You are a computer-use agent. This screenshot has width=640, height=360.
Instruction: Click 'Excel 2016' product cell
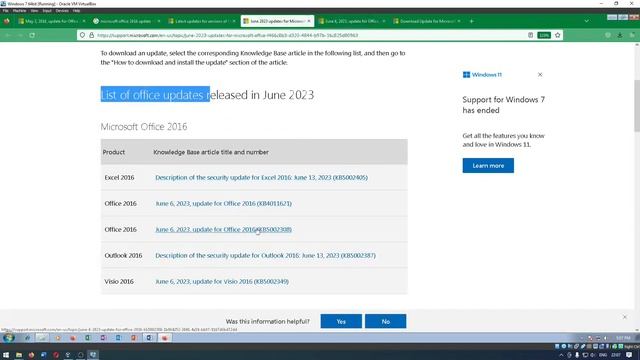pos(119,178)
